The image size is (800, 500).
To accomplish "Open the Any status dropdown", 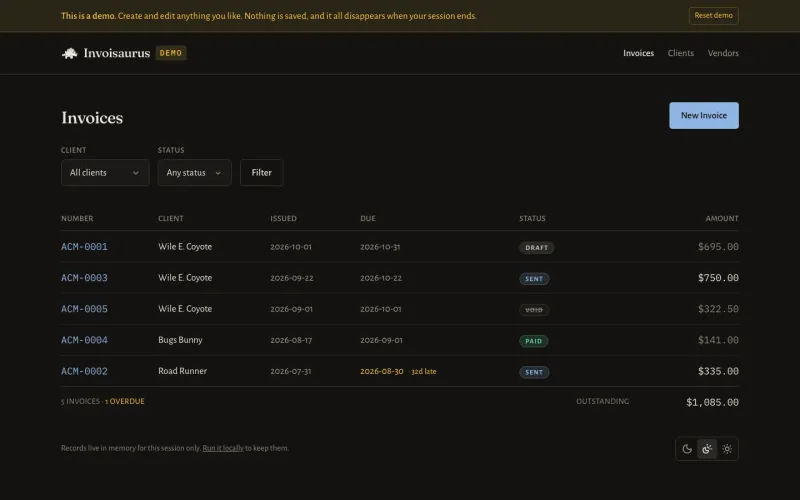I will click(x=194, y=172).
